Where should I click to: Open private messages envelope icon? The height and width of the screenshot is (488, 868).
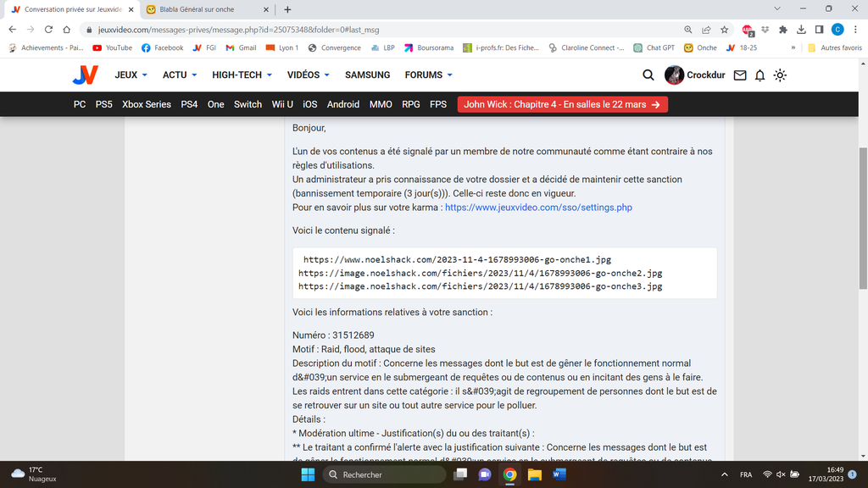click(x=740, y=75)
